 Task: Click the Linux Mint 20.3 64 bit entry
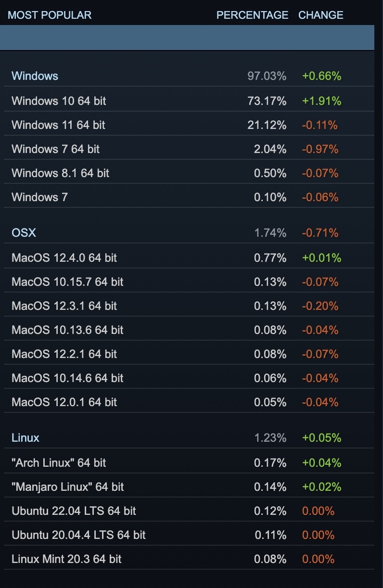[189, 559]
